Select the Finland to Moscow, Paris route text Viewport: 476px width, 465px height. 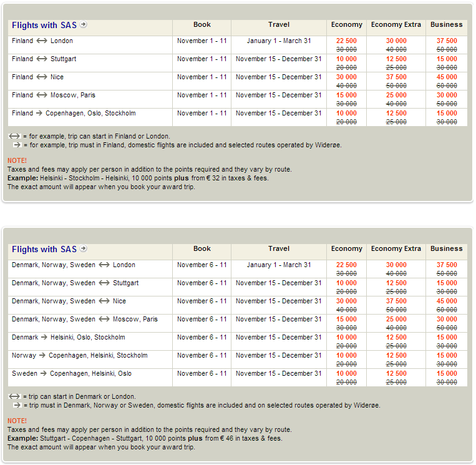54,95
